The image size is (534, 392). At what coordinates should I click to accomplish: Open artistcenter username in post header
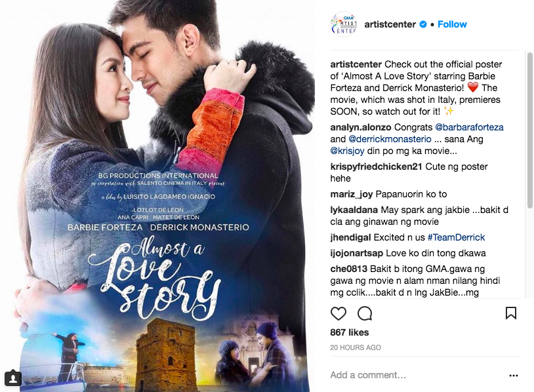coord(390,24)
